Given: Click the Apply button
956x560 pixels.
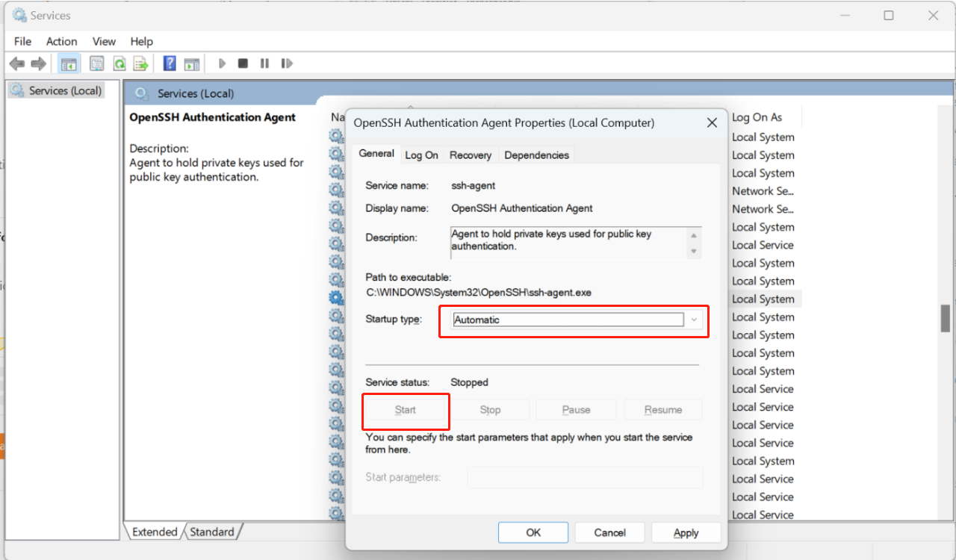Looking at the screenshot, I should tap(686, 532).
